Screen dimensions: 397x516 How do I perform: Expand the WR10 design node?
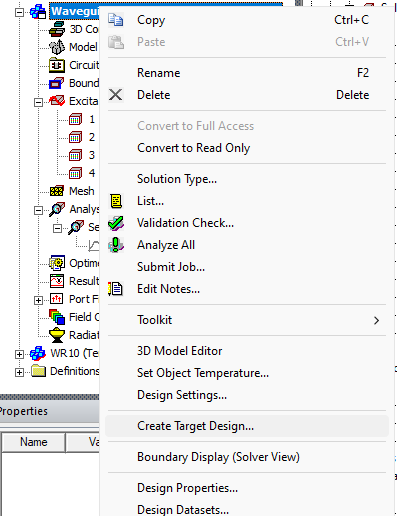19,354
